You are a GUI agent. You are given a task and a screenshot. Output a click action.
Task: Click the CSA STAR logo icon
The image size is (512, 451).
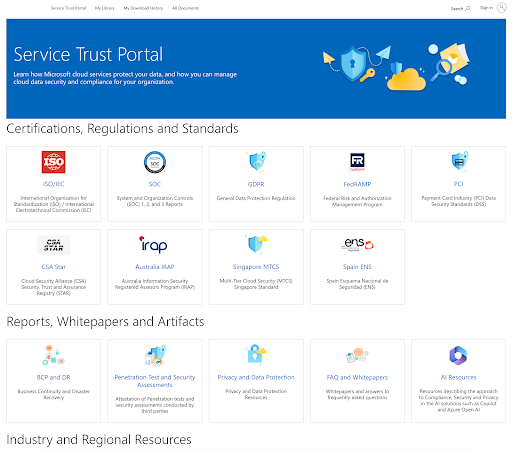(53, 245)
